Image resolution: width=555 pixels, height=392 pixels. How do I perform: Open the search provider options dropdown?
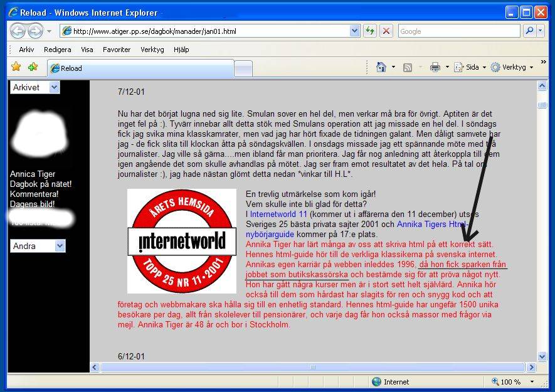click(x=540, y=31)
